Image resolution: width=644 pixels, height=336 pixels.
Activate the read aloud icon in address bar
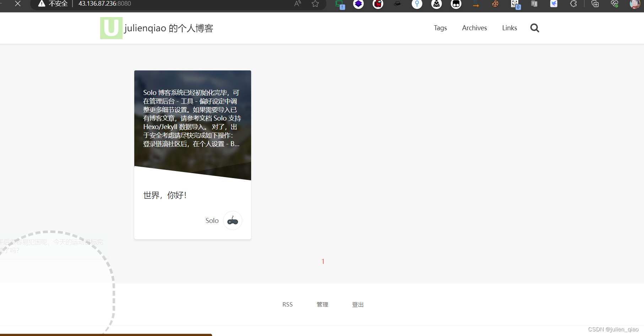pyautogui.click(x=298, y=4)
